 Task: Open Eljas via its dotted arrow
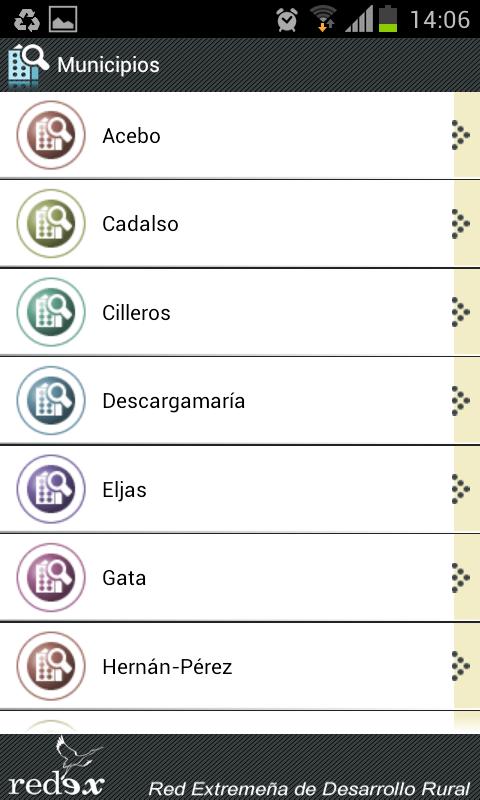pyautogui.click(x=461, y=489)
